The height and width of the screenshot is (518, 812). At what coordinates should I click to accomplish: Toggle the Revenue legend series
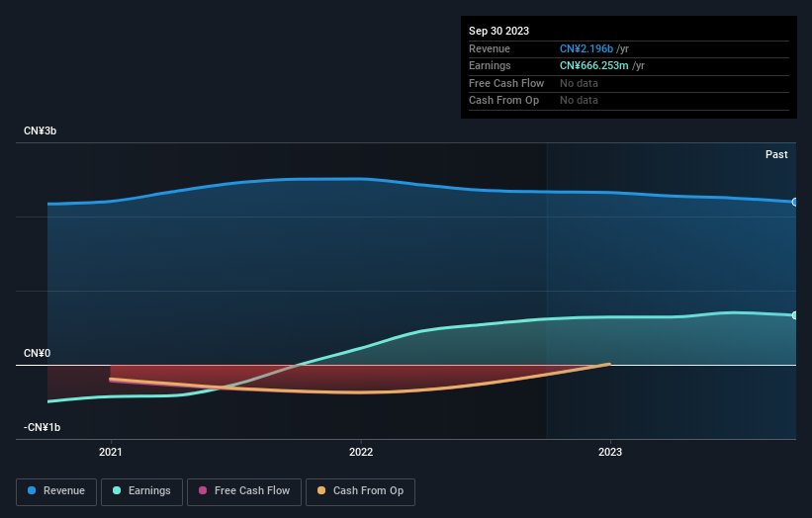coord(56,491)
